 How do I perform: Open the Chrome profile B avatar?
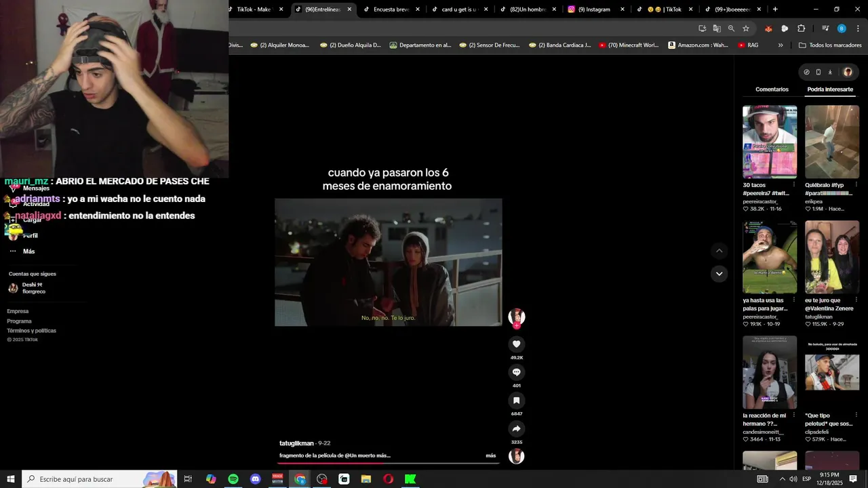[x=842, y=28]
